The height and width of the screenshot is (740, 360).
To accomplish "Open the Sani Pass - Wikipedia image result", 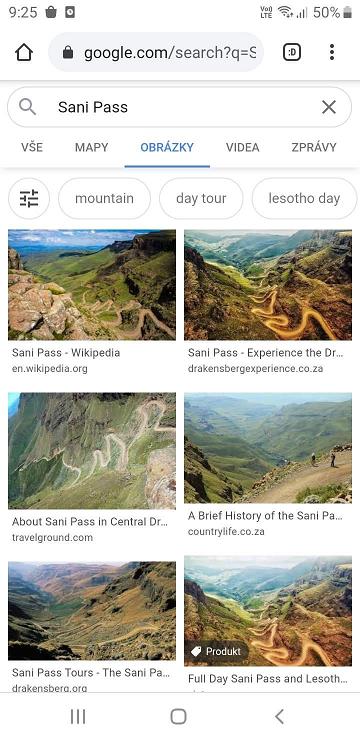I will click(x=92, y=285).
